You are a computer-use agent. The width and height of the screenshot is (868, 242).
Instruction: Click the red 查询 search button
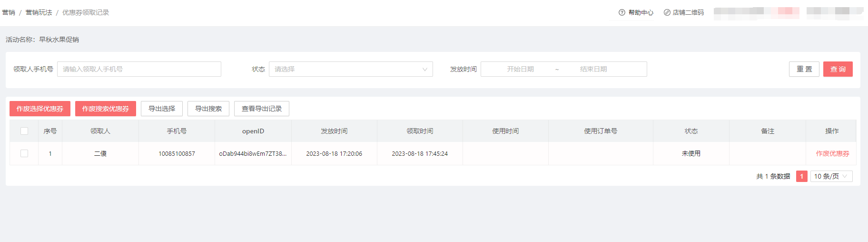[x=838, y=69]
